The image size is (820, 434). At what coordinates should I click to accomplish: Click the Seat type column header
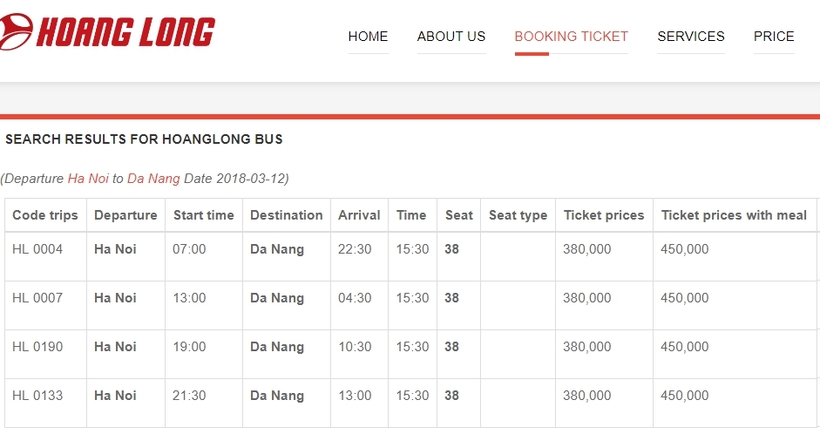pos(518,215)
